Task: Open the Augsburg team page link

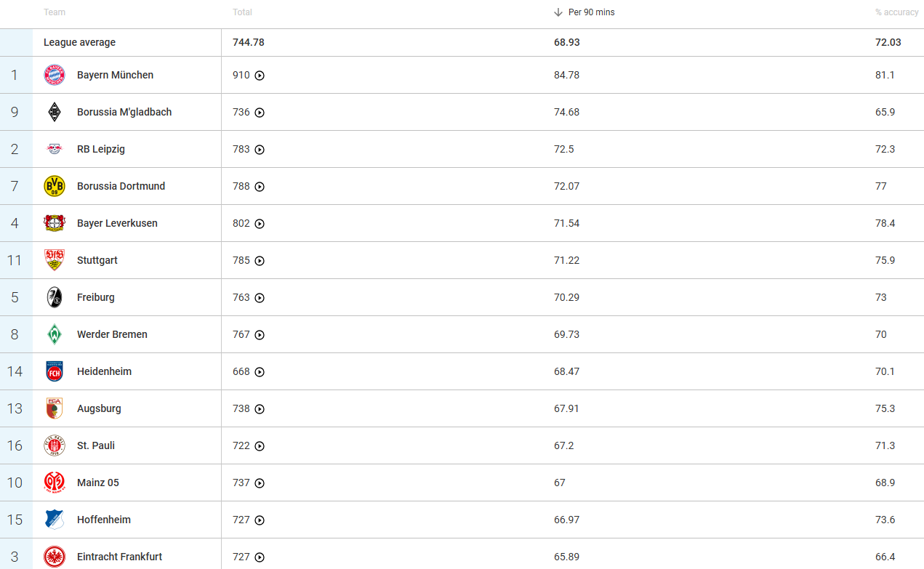Action: click(99, 408)
